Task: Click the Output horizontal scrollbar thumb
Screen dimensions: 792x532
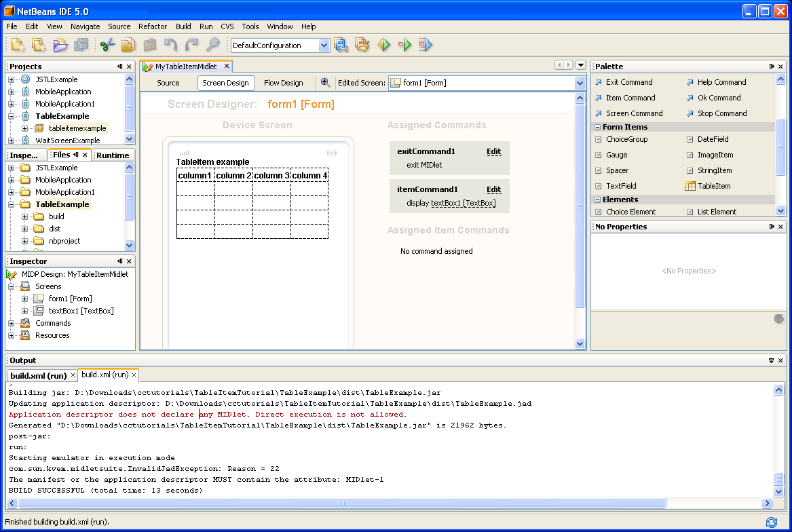Action: pyautogui.click(x=342, y=503)
